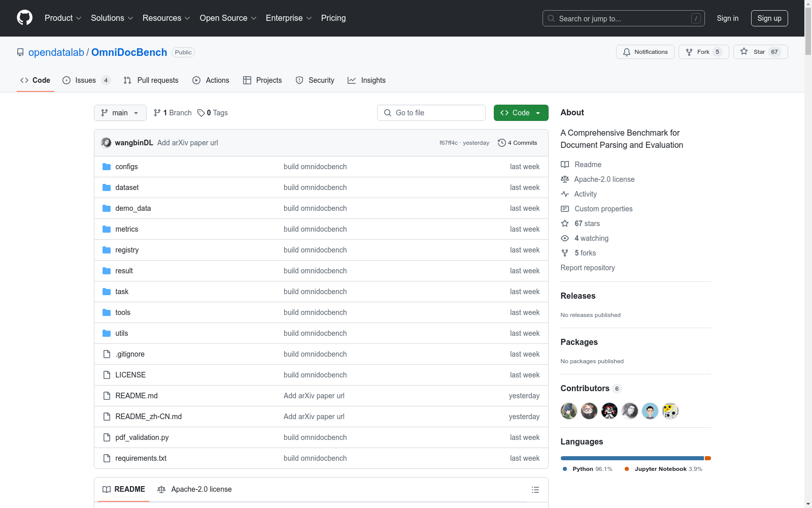Switch to Apache-2.0 license tab below files

tap(194, 489)
